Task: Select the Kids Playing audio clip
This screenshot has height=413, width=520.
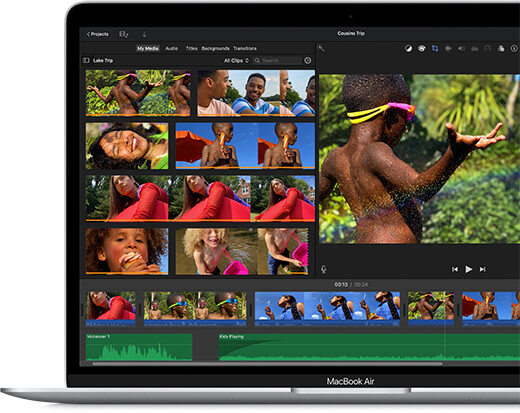Action: (x=369, y=347)
